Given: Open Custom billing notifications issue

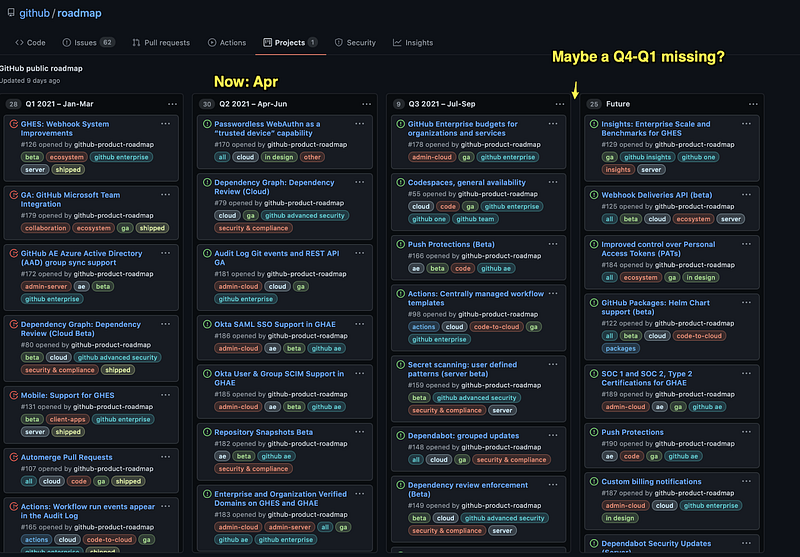Looking at the screenshot, I should [651, 482].
